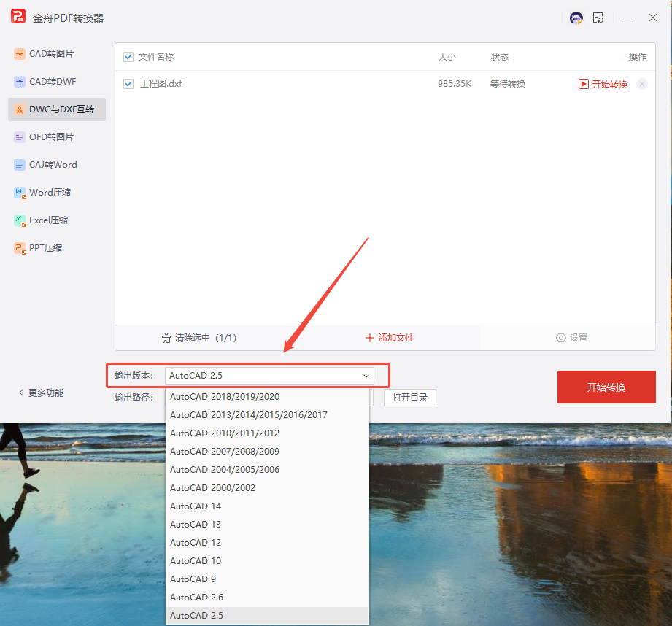672x626 pixels.
Task: Click the CAD转图片 sidebar icon
Action: click(x=19, y=54)
